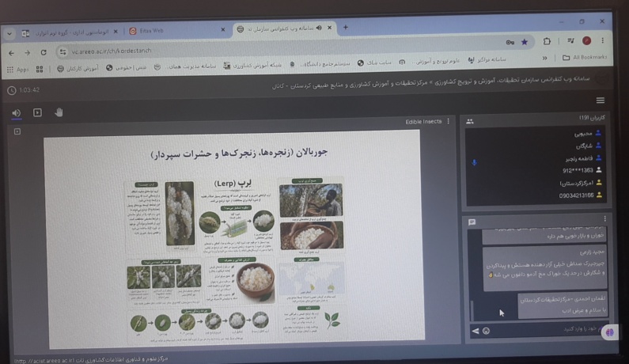Click the blue microphone icon in users list
629x364 pixels.
coord(475,162)
